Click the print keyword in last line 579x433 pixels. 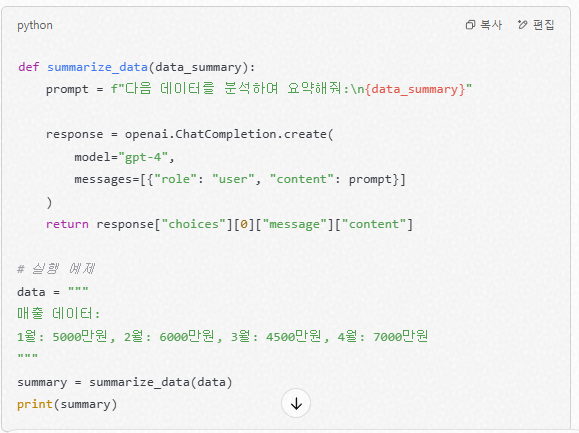(35, 404)
